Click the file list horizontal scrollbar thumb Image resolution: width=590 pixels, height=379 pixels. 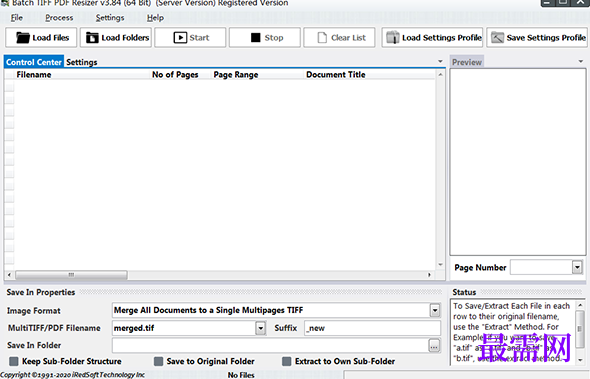[71, 275]
